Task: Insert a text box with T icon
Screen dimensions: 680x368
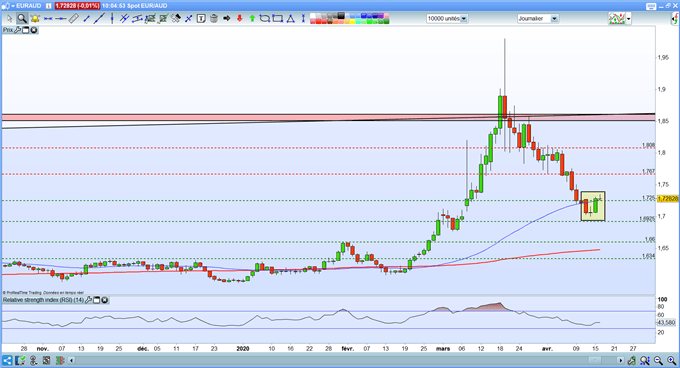Action: click(201, 18)
